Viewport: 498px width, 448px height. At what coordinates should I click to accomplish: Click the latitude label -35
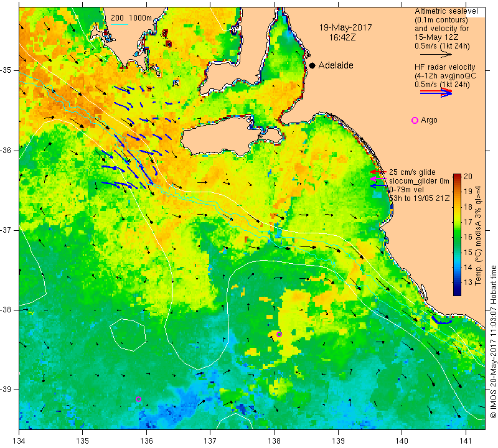(6, 70)
